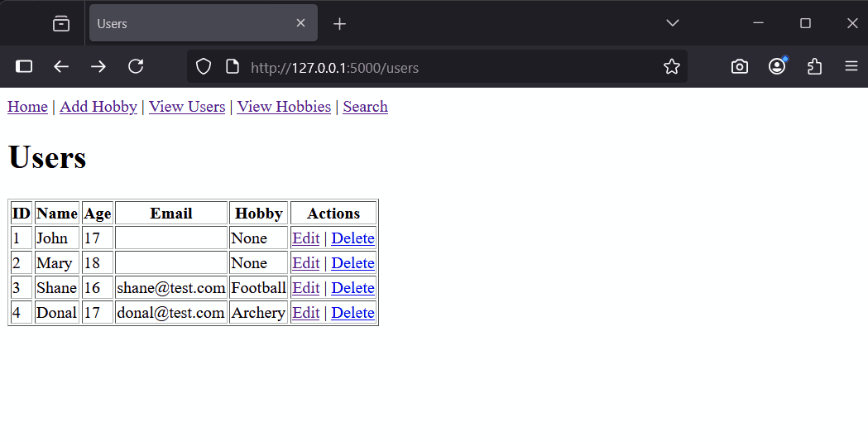Toggle the sidebar panel icon
The height and width of the screenshot is (442, 868).
point(24,67)
